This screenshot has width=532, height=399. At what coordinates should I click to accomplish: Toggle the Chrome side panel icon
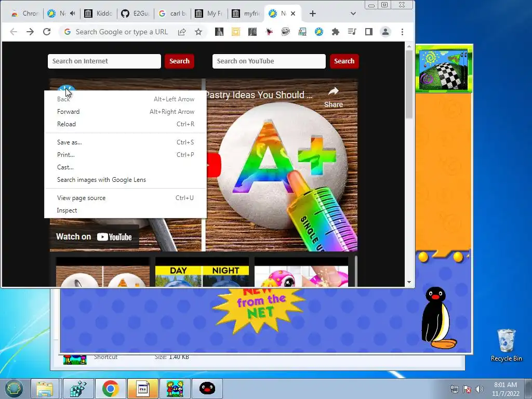click(x=369, y=32)
